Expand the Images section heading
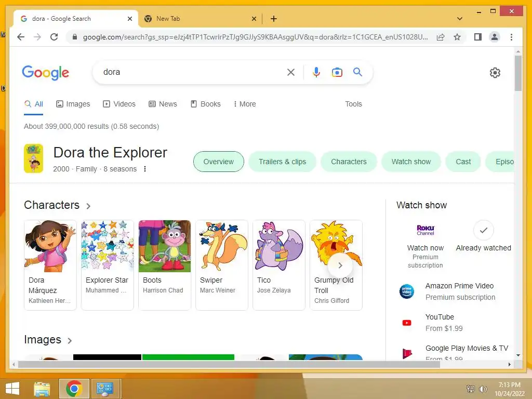Image resolution: width=532 pixels, height=399 pixels. (48, 340)
